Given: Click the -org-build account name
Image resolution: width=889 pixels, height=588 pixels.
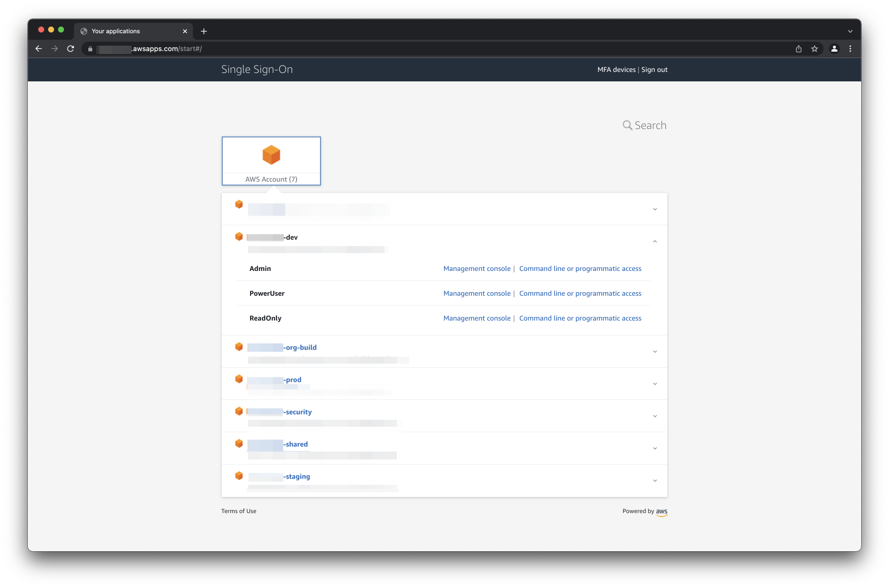Looking at the screenshot, I should click(x=282, y=347).
